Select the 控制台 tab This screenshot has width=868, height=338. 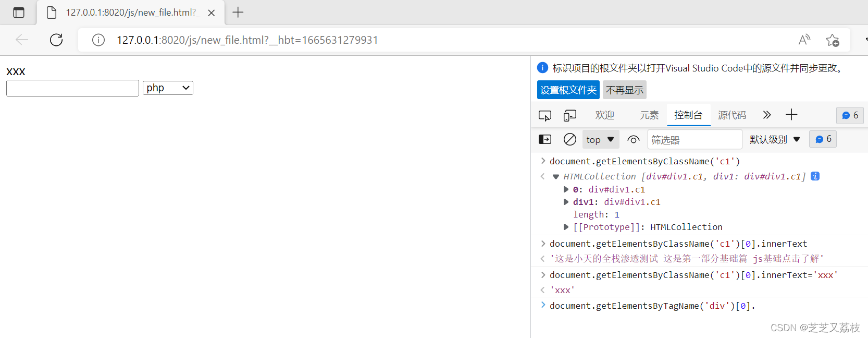pyautogui.click(x=689, y=115)
